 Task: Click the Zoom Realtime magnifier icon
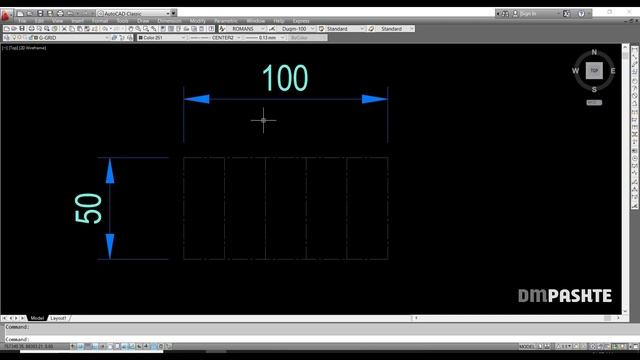(x=138, y=29)
